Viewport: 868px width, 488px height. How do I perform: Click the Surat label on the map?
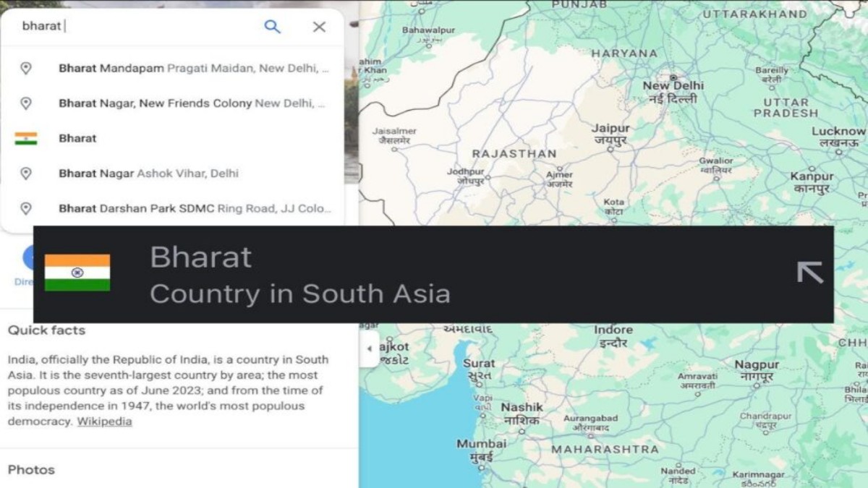(479, 363)
